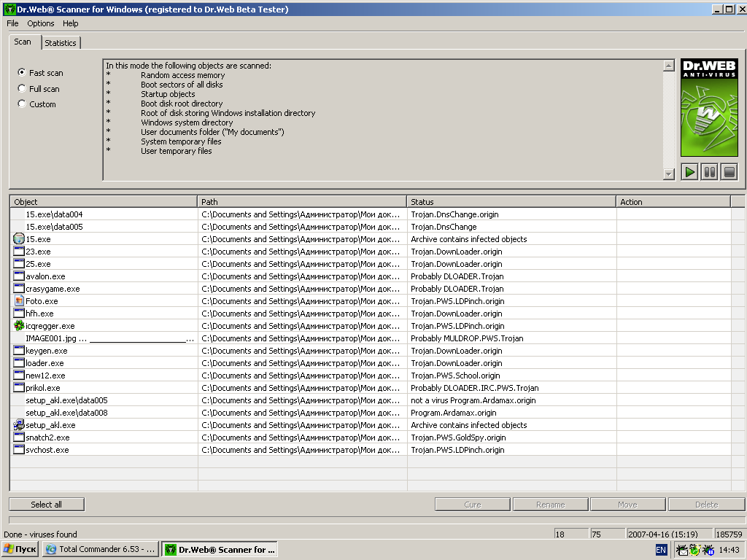Click the Move button
Image resolution: width=747 pixels, height=560 pixels.
[627, 505]
